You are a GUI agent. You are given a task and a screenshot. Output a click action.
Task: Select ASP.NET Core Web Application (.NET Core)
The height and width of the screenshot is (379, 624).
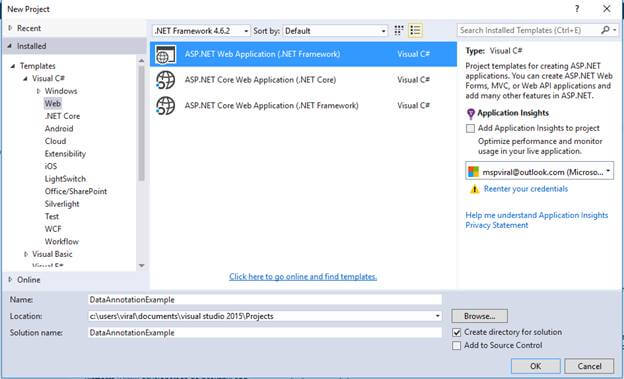[x=303, y=80]
